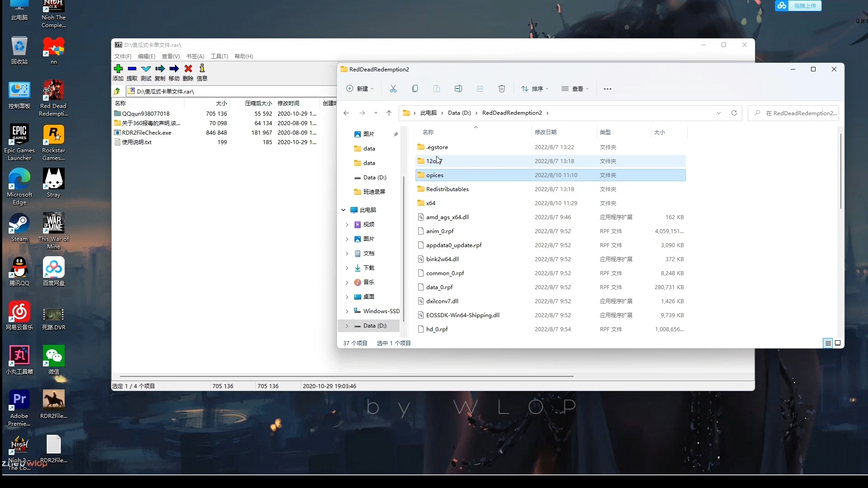This screenshot has width=868, height=488.
Task: Switch Explorer to details view
Action: [x=828, y=343]
